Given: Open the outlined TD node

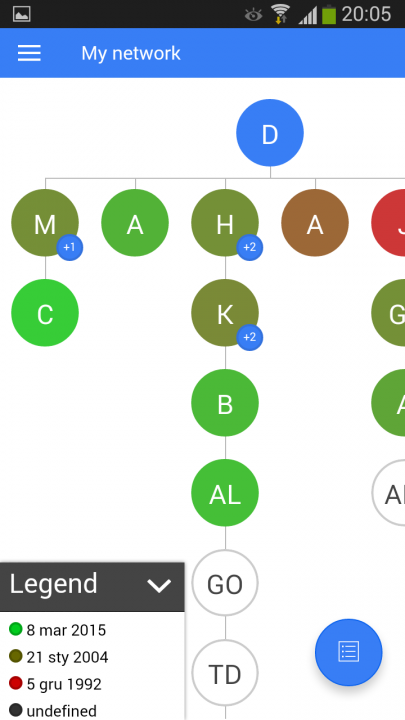Looking at the screenshot, I should click(x=225, y=673).
